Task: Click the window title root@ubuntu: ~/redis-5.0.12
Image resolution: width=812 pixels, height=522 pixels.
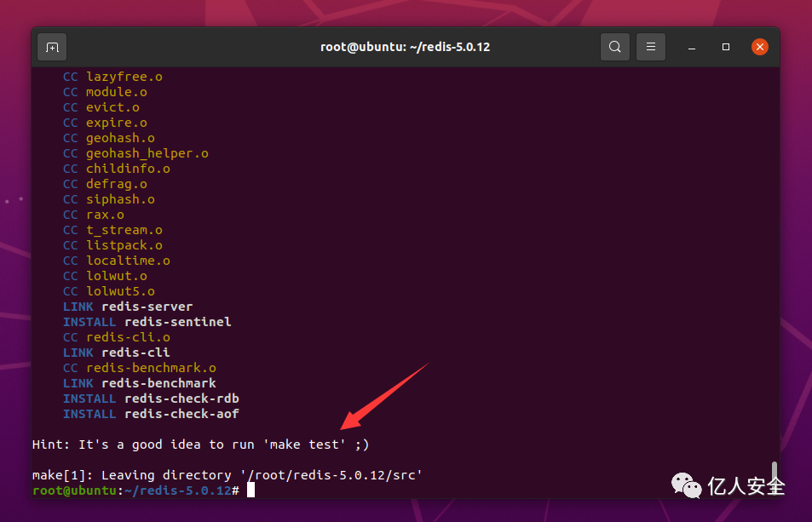Action: point(405,47)
